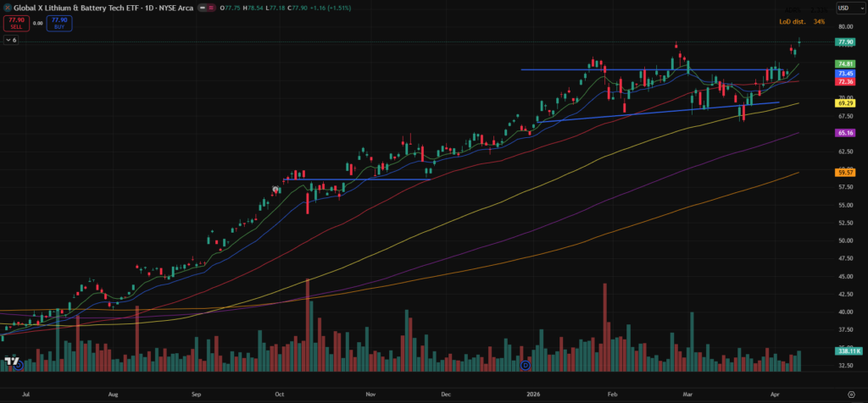This screenshot has width=868, height=403.
Task: Click the yellow 69.29 moving average label
Action: point(844,103)
